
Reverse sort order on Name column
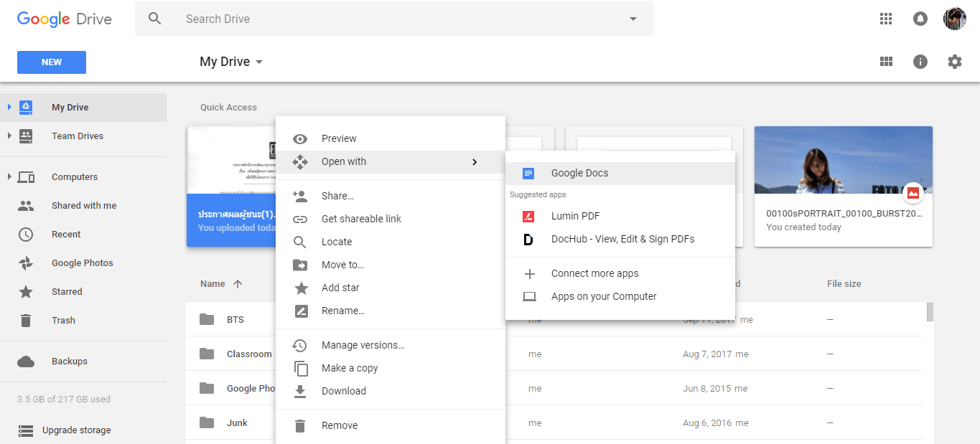(x=238, y=283)
